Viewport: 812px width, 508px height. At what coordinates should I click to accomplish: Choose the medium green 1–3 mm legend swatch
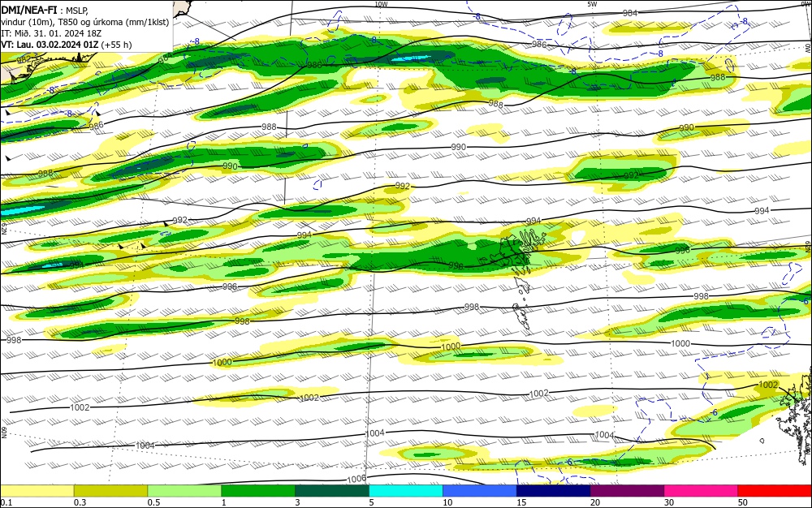pyautogui.click(x=258, y=491)
